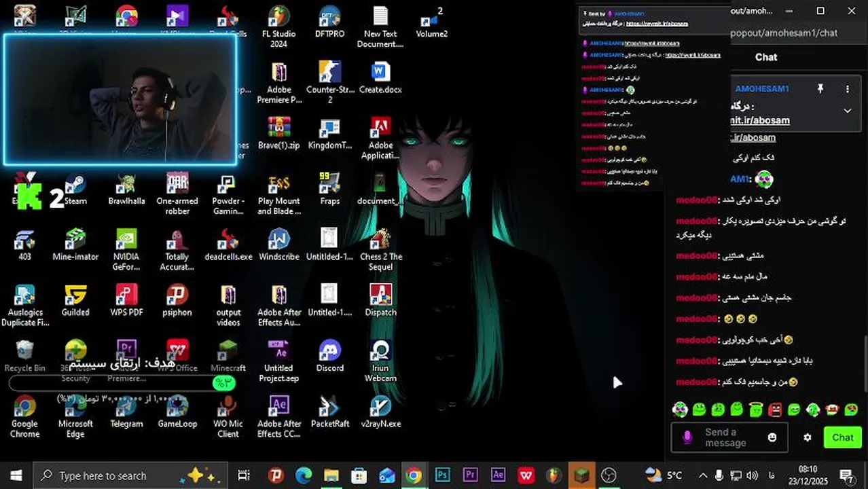This screenshot has width=868, height=489.
Task: Switch to Chrome window on taskbar
Action: pyautogui.click(x=414, y=475)
